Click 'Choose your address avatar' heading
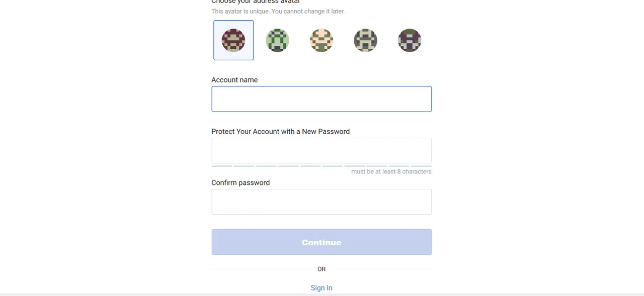644x296 pixels. [x=256, y=2]
